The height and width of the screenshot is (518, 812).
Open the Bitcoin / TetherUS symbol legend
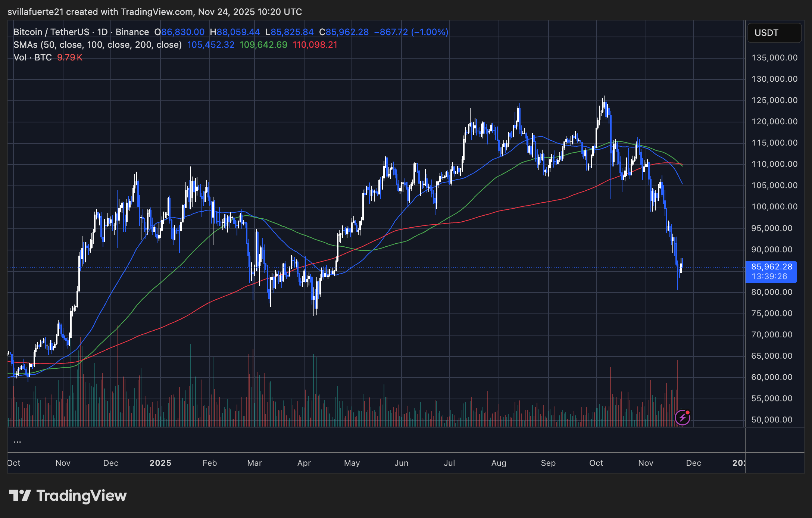52,32
